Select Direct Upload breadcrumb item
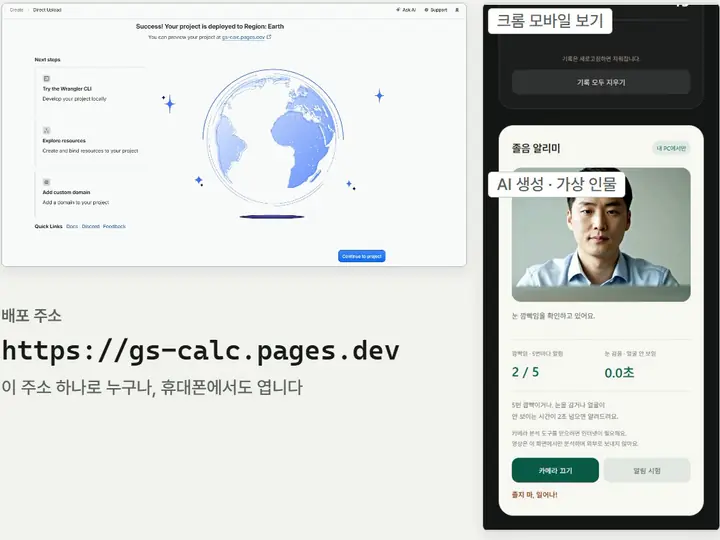 pyautogui.click(x=47, y=10)
